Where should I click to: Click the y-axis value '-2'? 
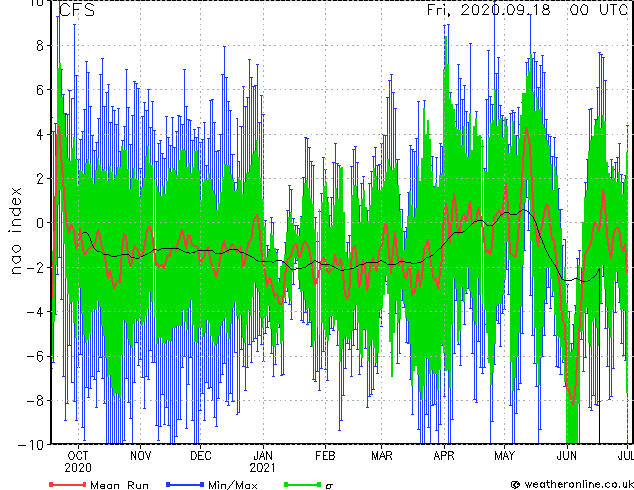pos(34,267)
